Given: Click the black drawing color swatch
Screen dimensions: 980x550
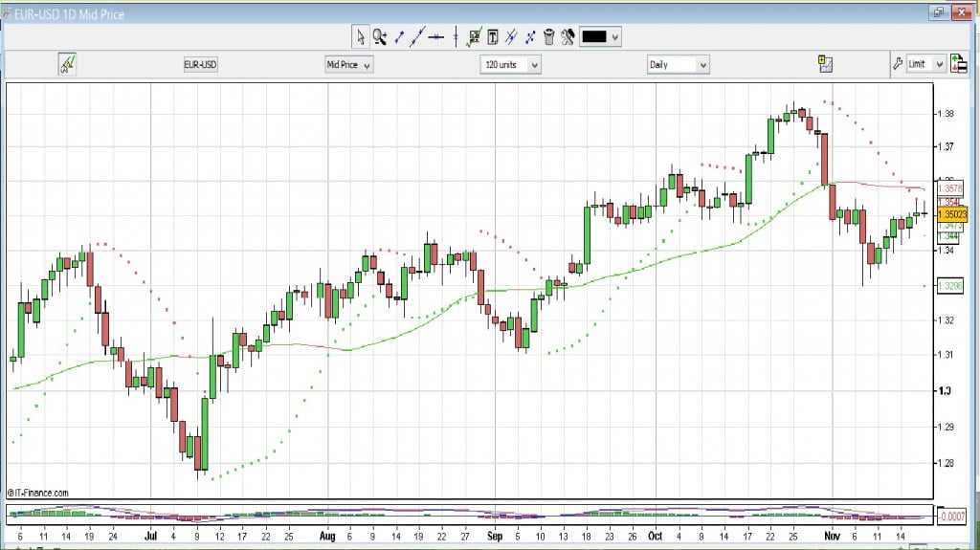Looking at the screenshot, I should tap(593, 37).
